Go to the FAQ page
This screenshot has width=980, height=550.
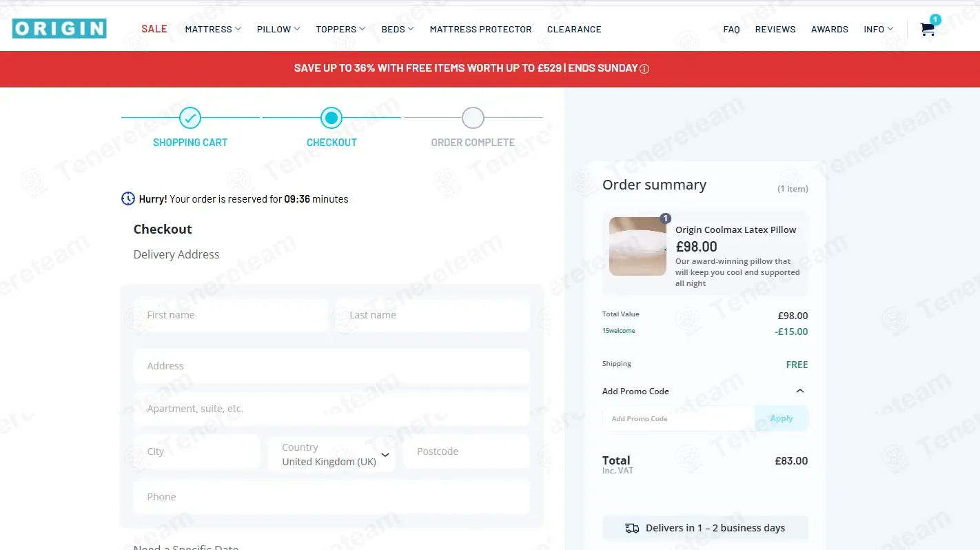(731, 29)
